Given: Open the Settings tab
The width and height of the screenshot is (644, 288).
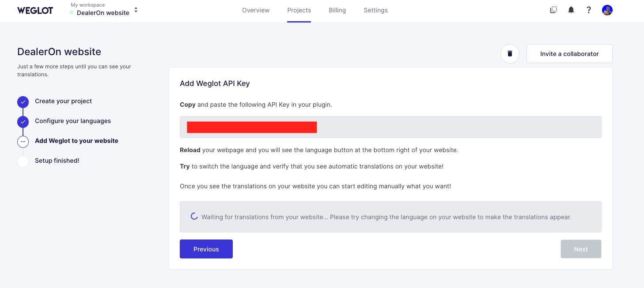Looking at the screenshot, I should click(375, 10).
